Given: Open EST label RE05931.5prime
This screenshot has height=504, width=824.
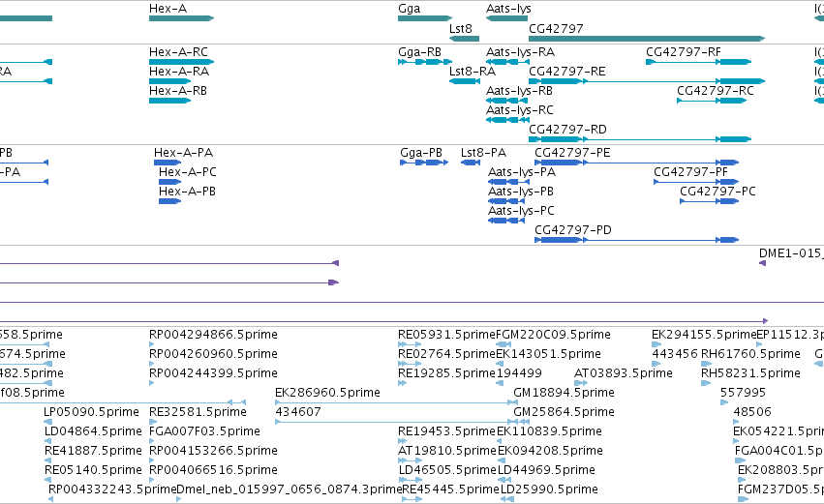Looking at the screenshot, I should [x=446, y=335].
